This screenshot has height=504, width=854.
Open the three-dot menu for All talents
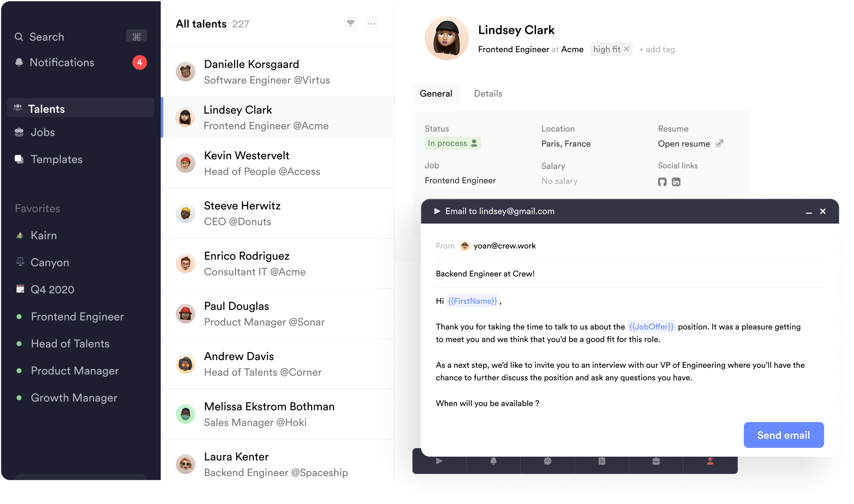click(x=372, y=24)
